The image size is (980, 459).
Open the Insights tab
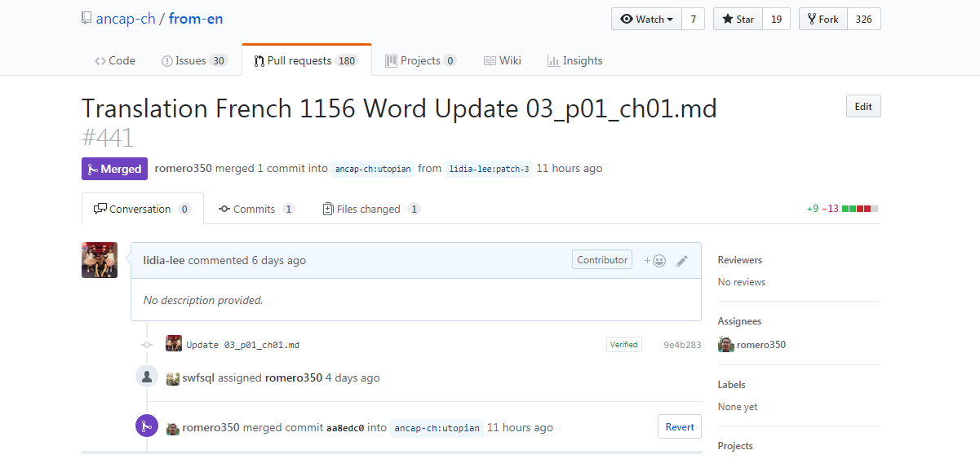click(x=574, y=60)
